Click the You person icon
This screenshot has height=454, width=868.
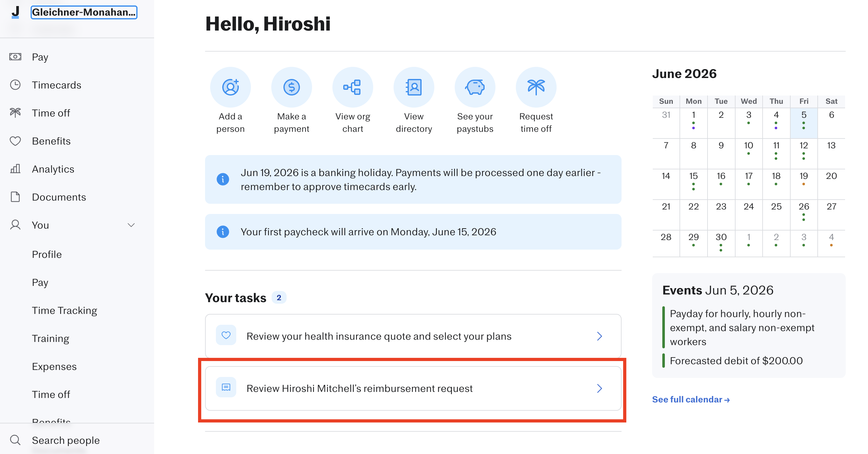(15, 225)
